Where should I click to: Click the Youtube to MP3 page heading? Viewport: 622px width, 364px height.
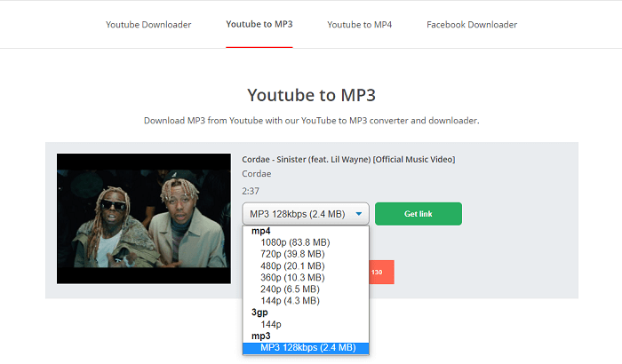click(311, 95)
